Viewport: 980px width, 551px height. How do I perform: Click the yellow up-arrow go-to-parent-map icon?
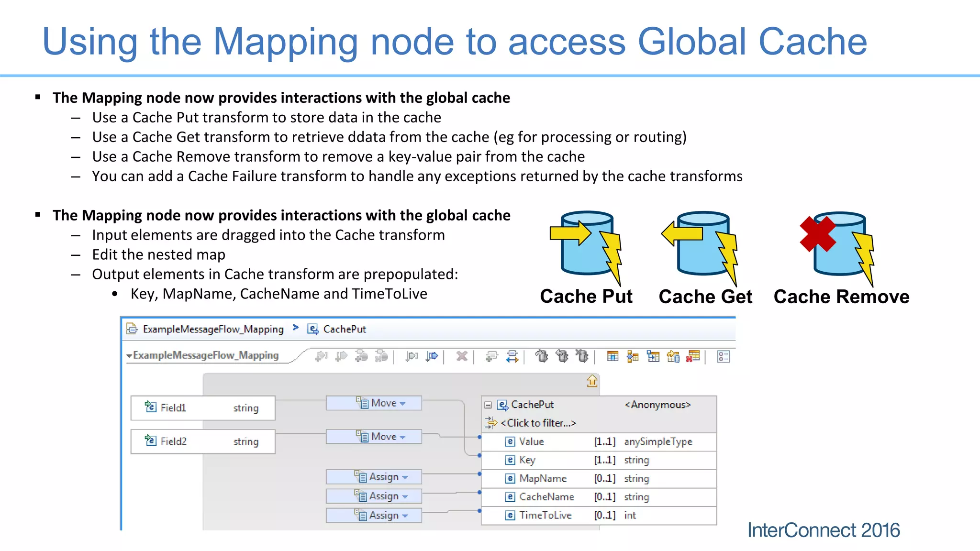click(x=592, y=381)
